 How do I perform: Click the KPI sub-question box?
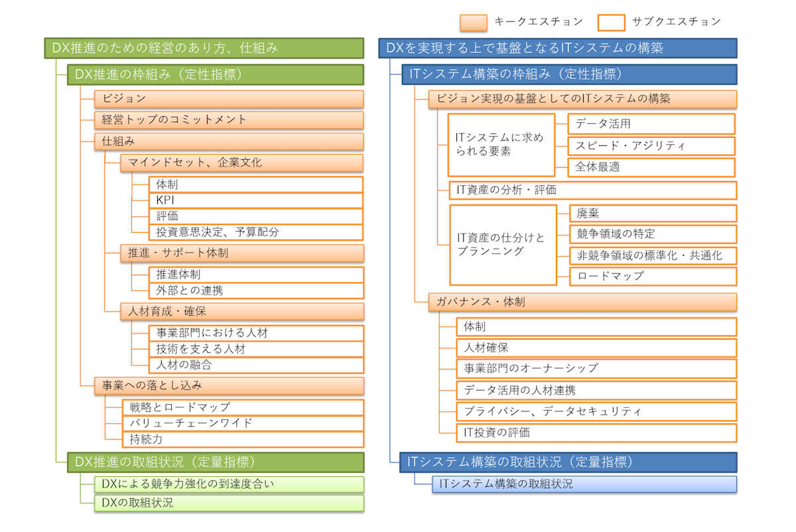(x=256, y=200)
